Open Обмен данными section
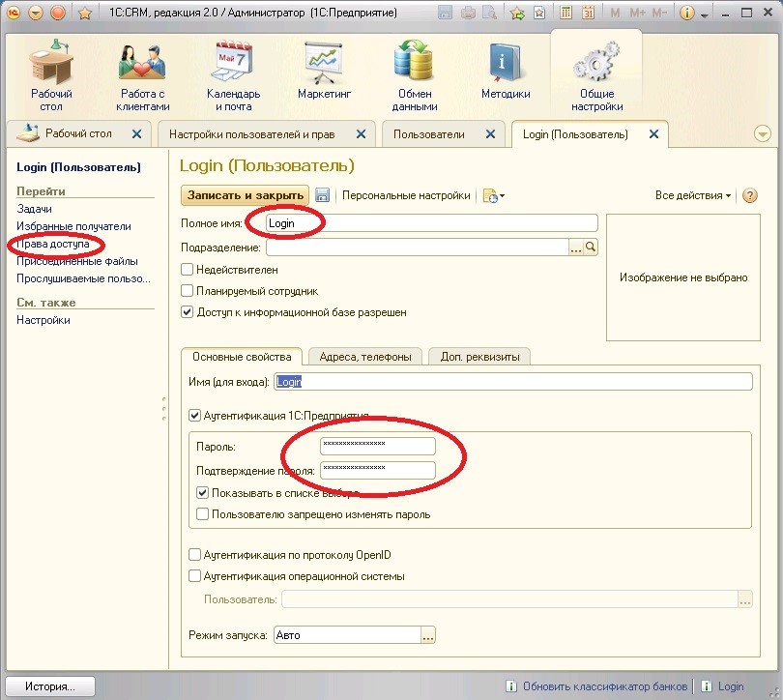 [x=415, y=75]
